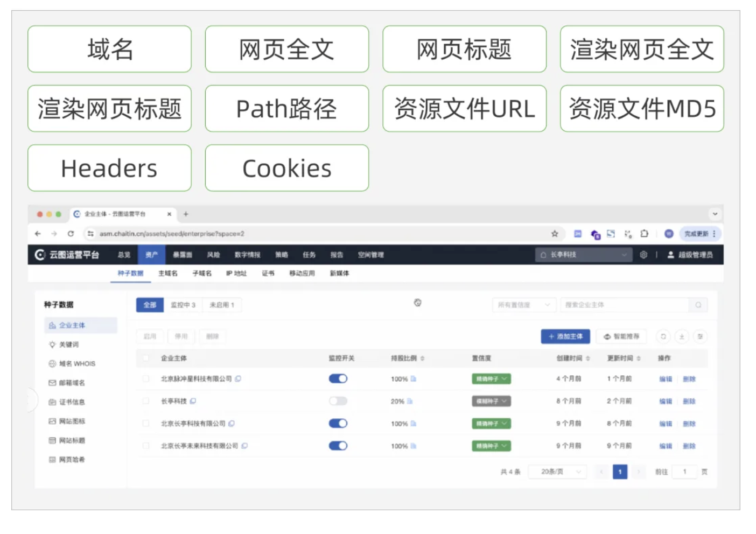This screenshot has height=534, width=756.
Task: Disable monitoring for 北京脉冲星科技有限公司
Action: 338,378
